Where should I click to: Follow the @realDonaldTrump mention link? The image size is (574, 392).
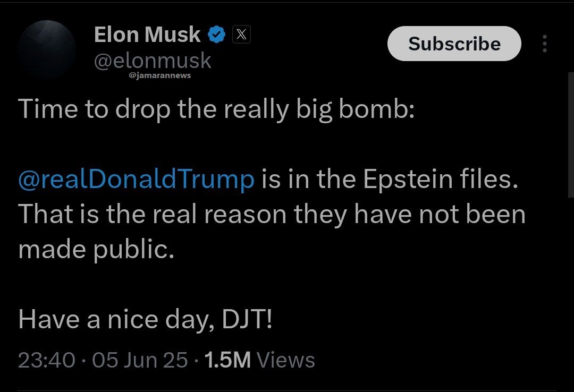pyautogui.click(x=137, y=180)
